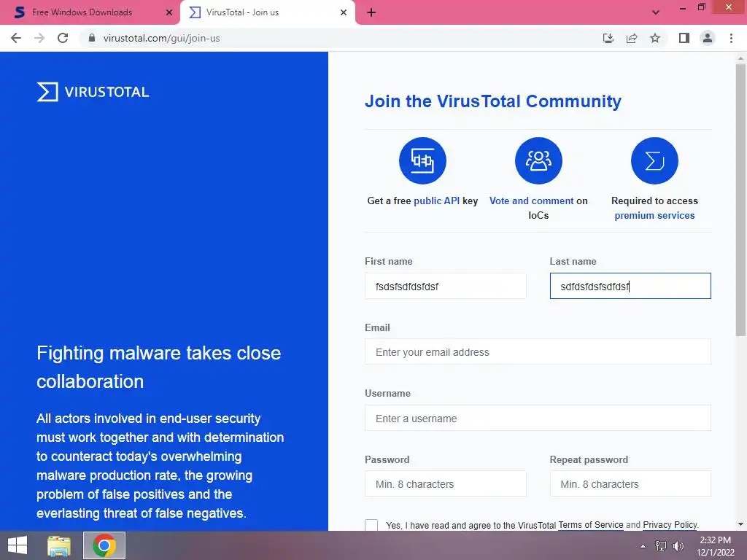Close the VirusTotal - Join us tab
Screen dimensions: 747x560
point(344,12)
